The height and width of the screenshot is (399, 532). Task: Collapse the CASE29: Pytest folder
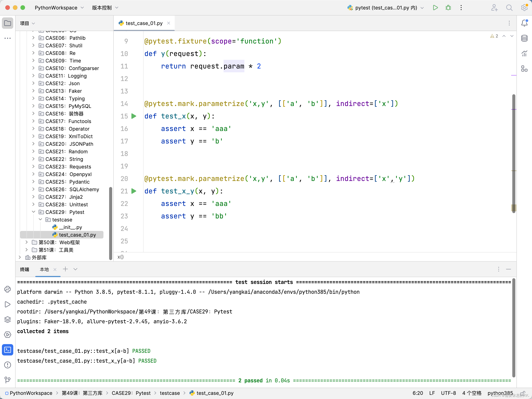pyautogui.click(x=33, y=212)
